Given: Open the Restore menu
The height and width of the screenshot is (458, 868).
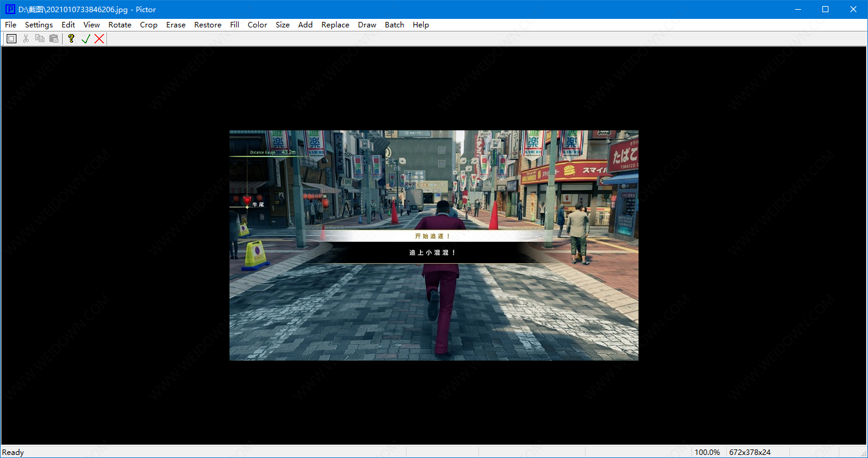Looking at the screenshot, I should (208, 25).
